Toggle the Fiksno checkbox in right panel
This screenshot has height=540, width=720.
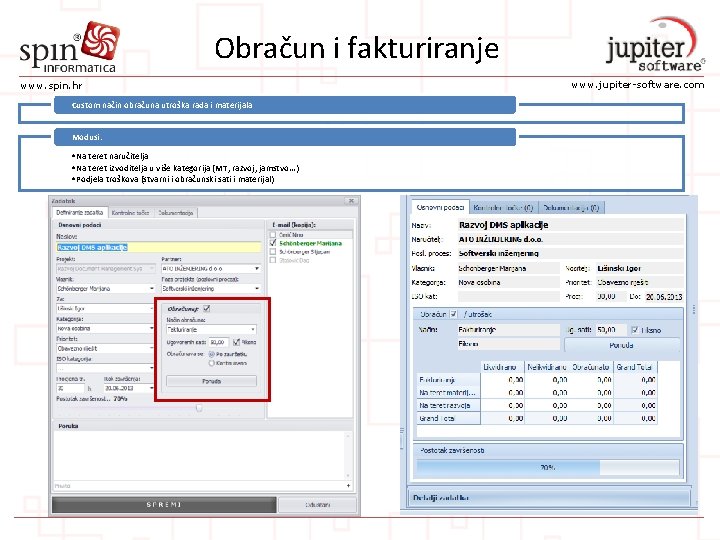click(x=635, y=330)
